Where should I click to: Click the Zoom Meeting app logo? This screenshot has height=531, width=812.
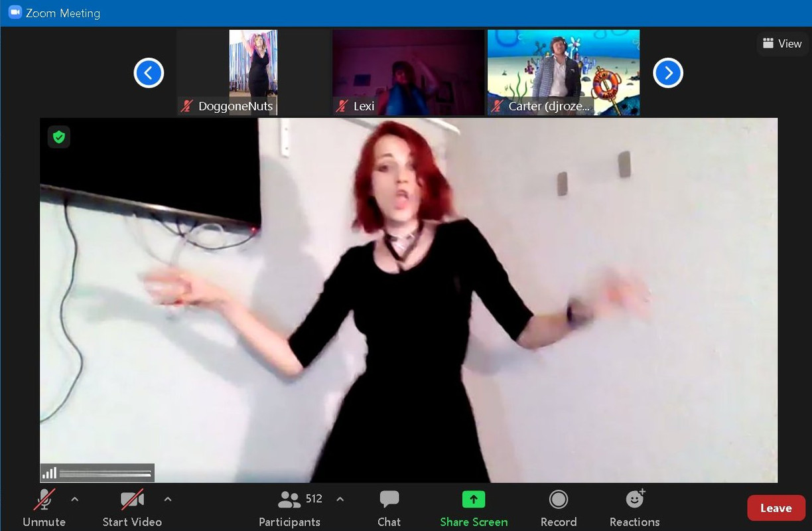coord(15,13)
